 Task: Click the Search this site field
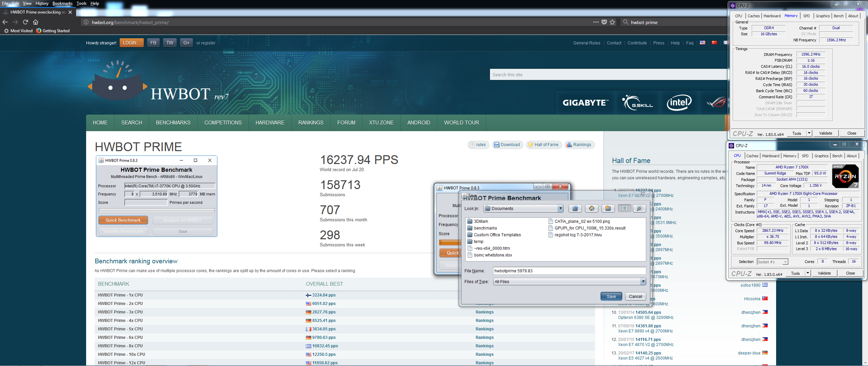[609, 75]
